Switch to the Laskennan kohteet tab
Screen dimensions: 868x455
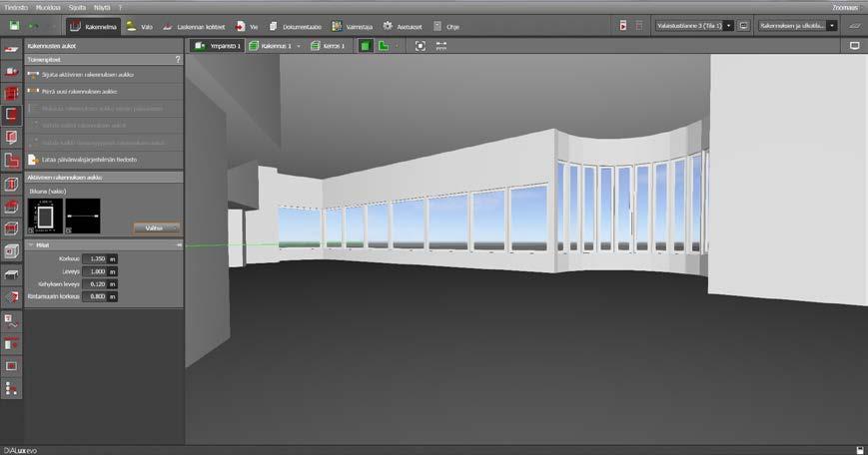point(194,27)
